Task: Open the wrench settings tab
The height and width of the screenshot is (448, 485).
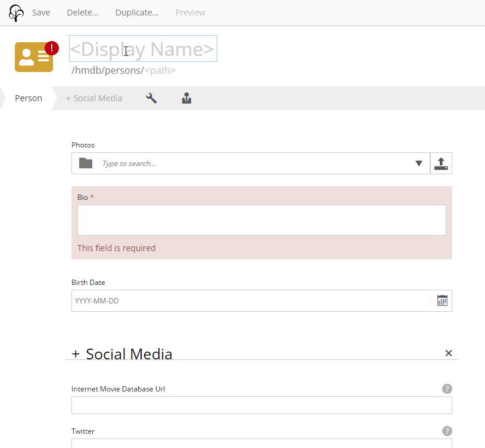Action: pyautogui.click(x=151, y=98)
